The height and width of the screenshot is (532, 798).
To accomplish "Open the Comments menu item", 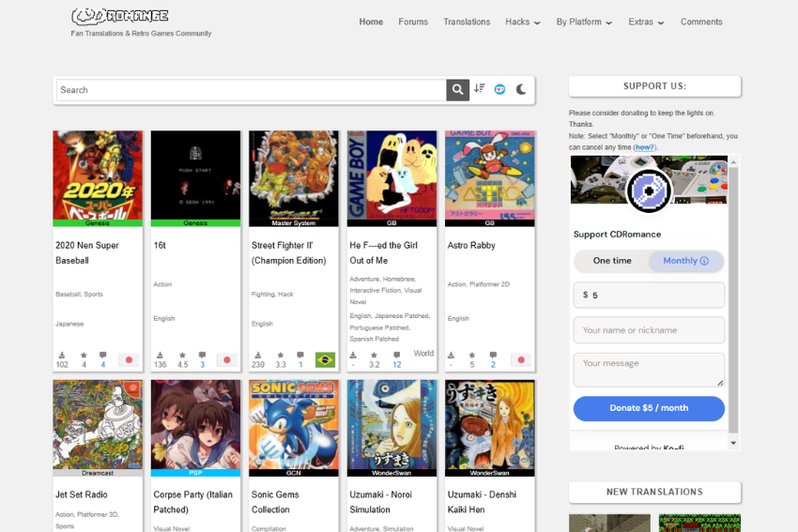I will [x=701, y=22].
